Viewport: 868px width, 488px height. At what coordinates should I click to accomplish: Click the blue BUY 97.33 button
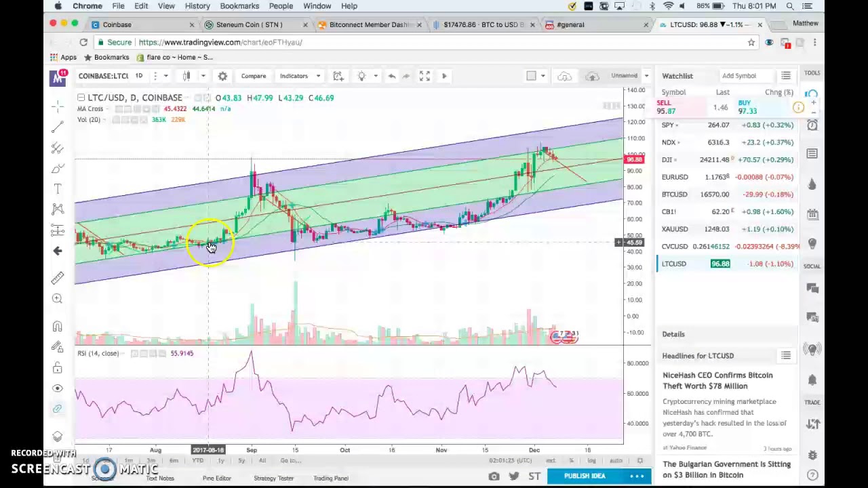point(764,107)
